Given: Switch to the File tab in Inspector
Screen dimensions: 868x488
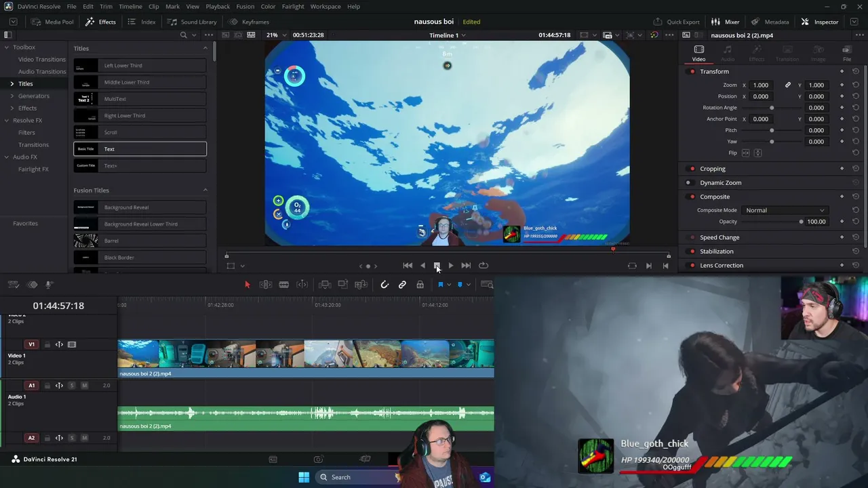Looking at the screenshot, I should 847,54.
